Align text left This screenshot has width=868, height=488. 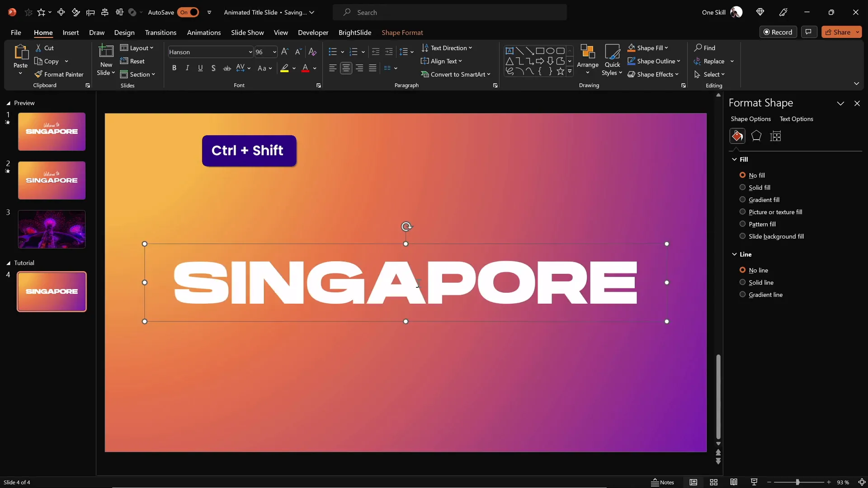[x=333, y=68]
